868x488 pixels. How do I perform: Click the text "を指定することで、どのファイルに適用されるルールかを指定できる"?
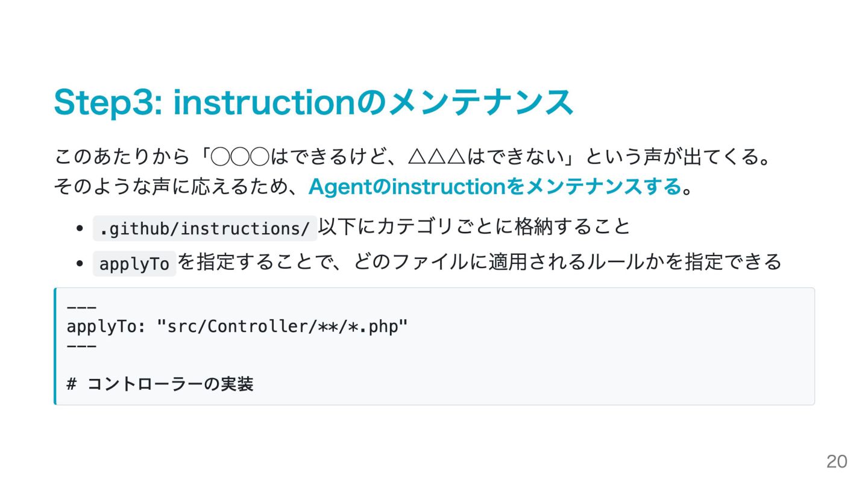[x=480, y=263]
